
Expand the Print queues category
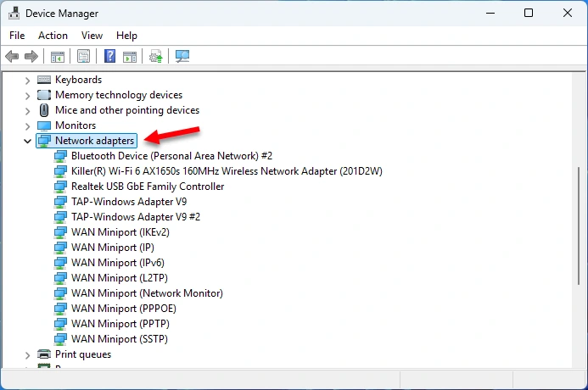[x=27, y=354]
